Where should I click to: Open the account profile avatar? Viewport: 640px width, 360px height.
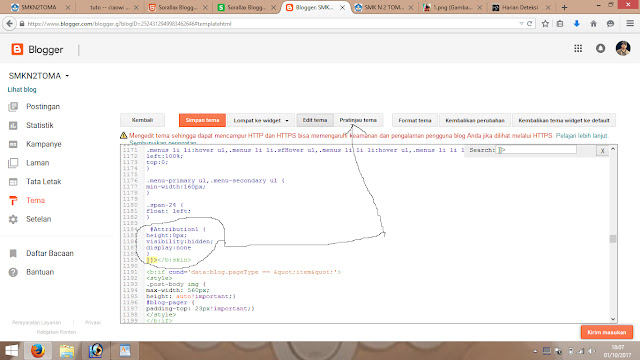point(623,48)
